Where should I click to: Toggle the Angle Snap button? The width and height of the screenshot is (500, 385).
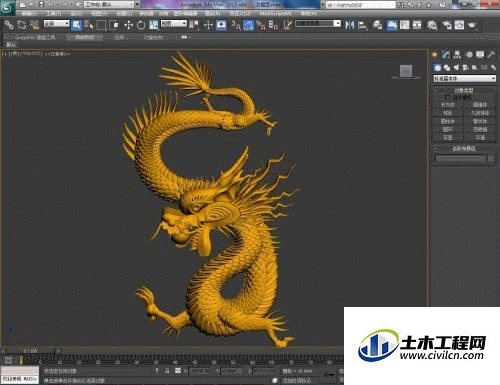(x=248, y=25)
